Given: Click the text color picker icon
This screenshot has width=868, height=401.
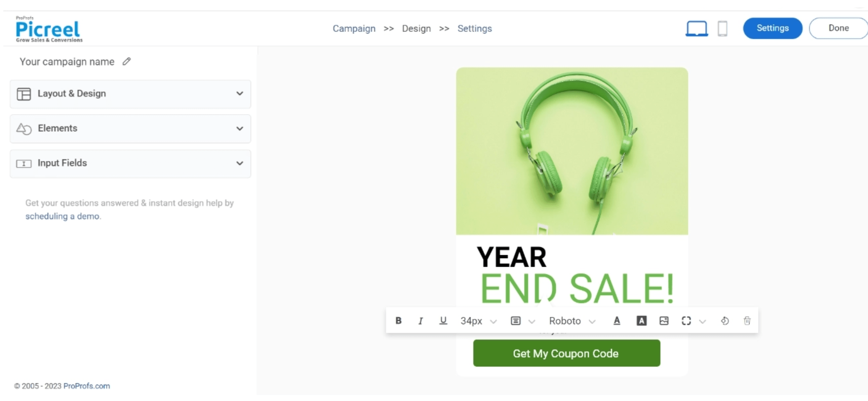Looking at the screenshot, I should click(616, 321).
